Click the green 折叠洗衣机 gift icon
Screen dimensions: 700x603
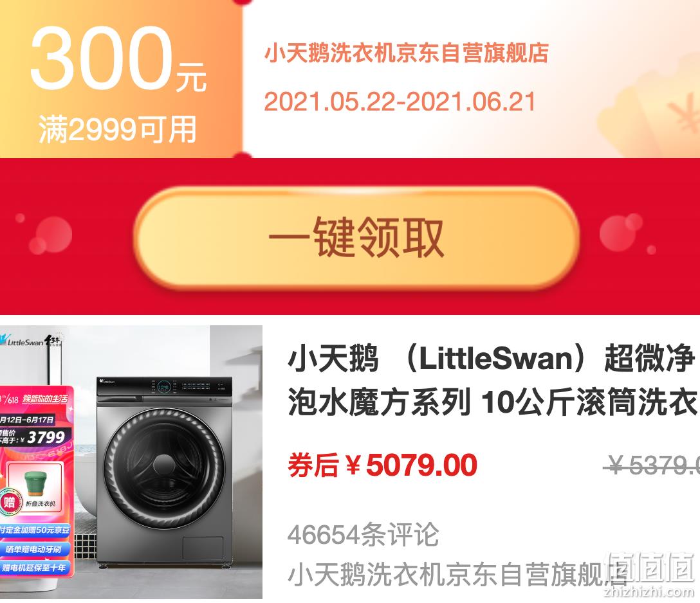coord(37,484)
